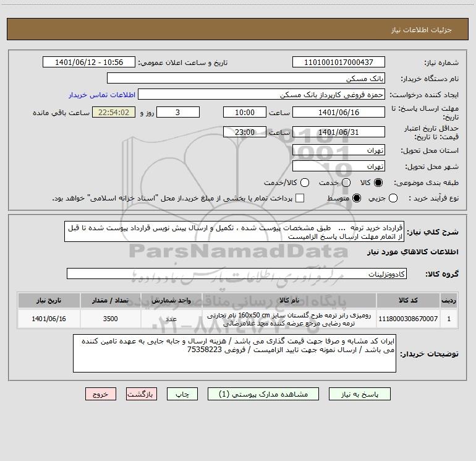Viewport: 476px width, 461px height.
Task: Click the تاریخ نیاز column header
Action: coord(49,300)
